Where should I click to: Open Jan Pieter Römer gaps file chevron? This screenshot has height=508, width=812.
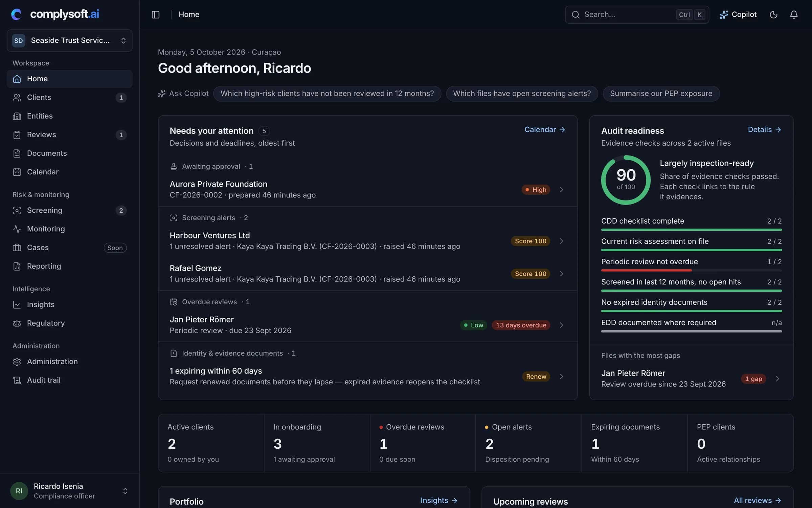(777, 379)
